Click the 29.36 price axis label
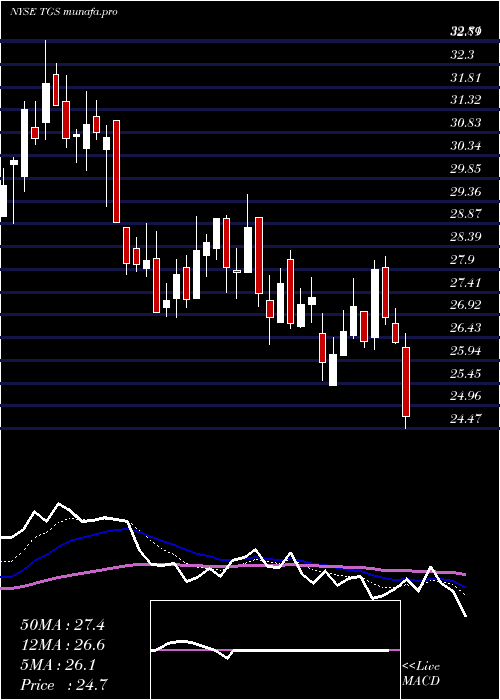Screen dimensions: 500x700 (x=465, y=192)
